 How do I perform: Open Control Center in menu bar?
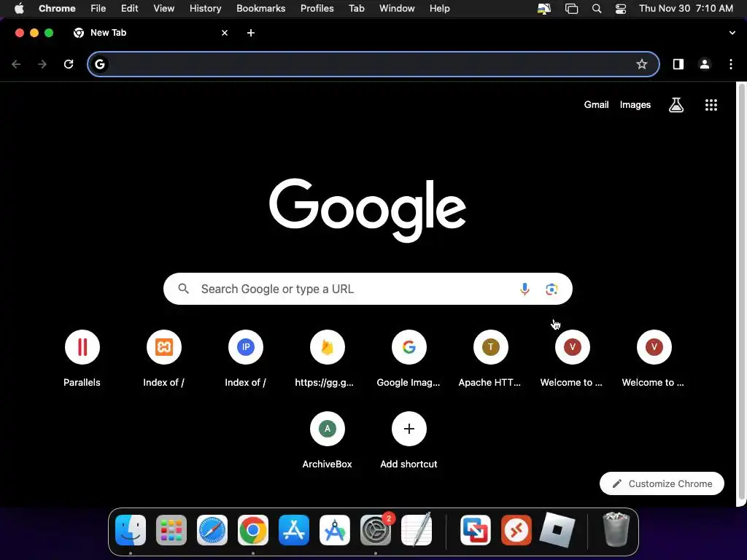click(x=621, y=9)
